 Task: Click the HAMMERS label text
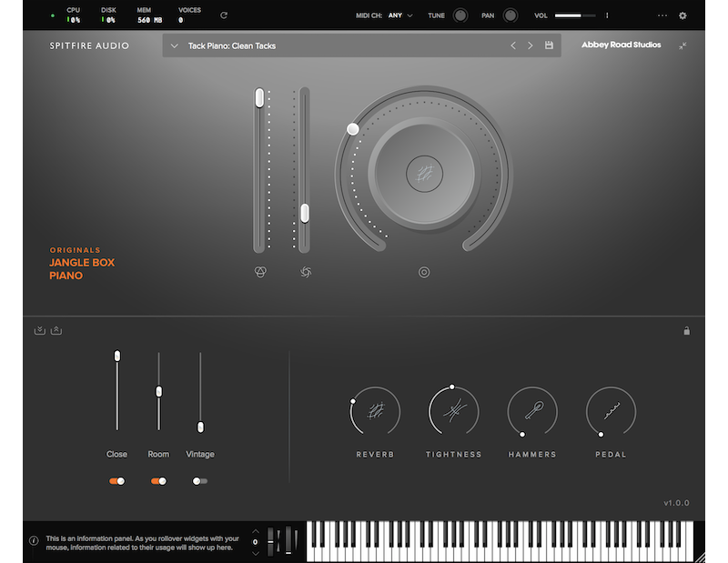[532, 455]
